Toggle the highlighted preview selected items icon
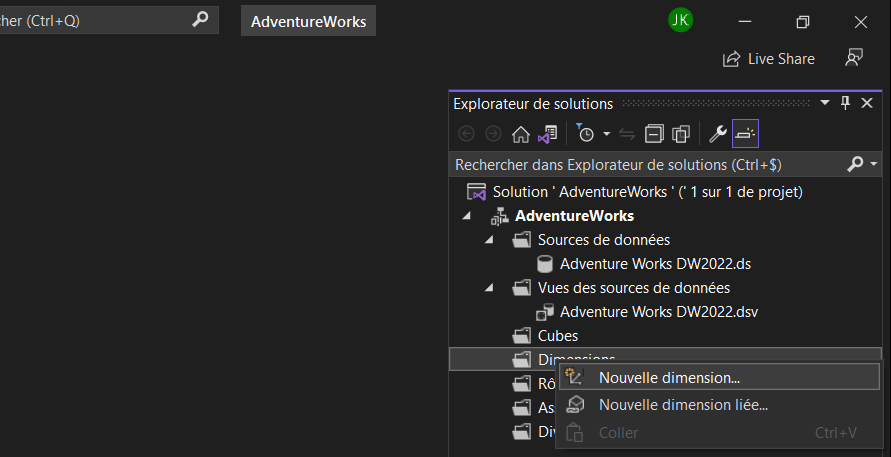Viewport: 891px width, 457px height. point(746,134)
